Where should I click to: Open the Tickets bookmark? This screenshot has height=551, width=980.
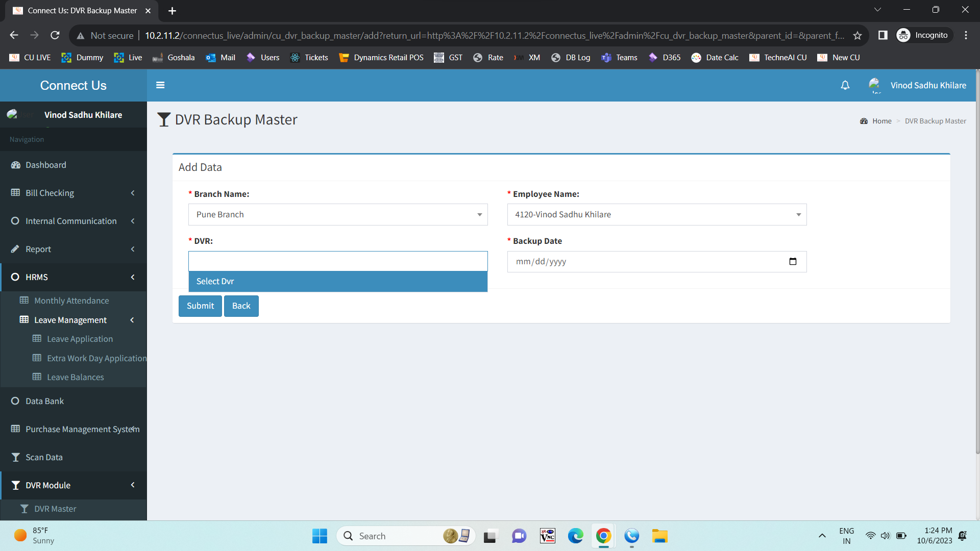click(309, 58)
